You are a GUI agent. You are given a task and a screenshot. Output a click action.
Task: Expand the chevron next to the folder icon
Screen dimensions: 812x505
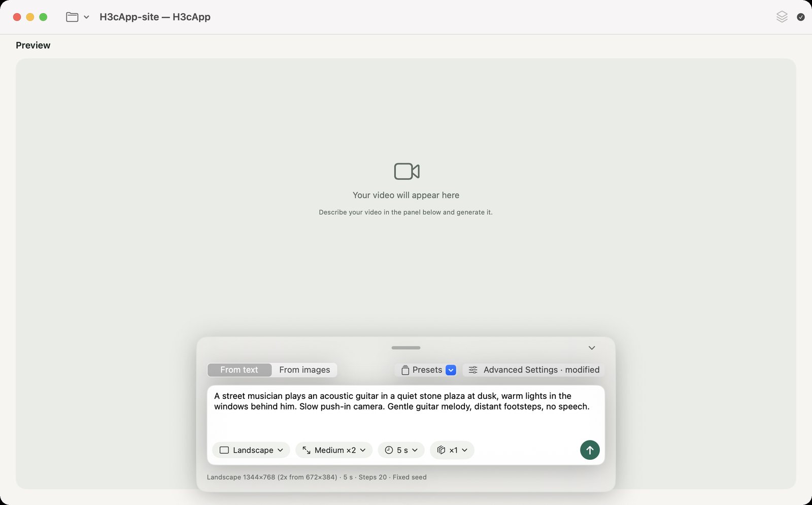[86, 17]
